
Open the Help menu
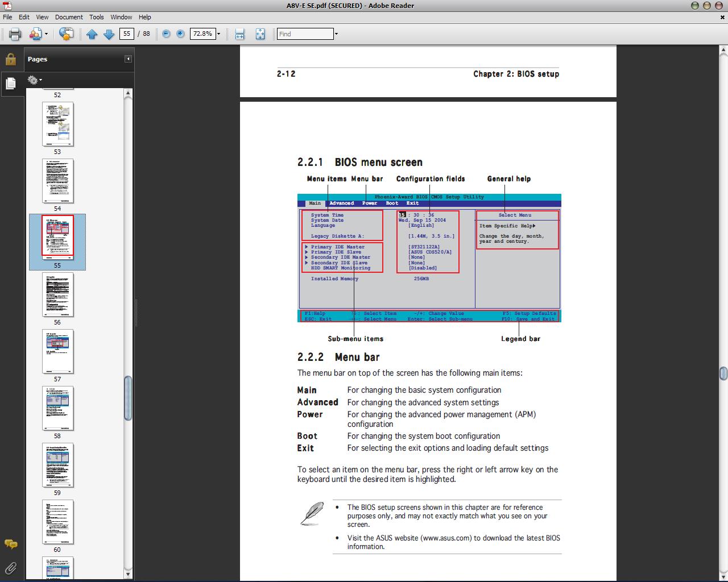145,17
